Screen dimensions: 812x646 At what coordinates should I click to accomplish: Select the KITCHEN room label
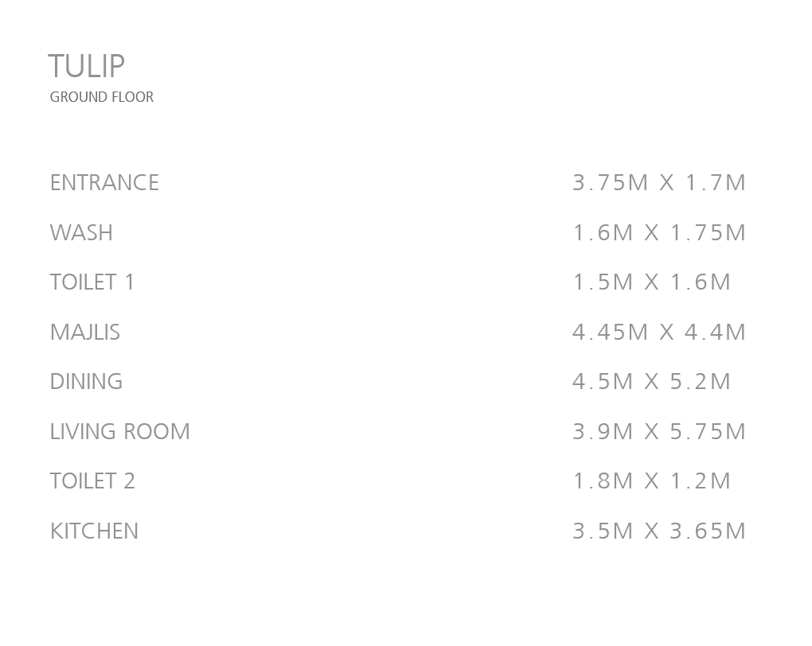(94, 531)
